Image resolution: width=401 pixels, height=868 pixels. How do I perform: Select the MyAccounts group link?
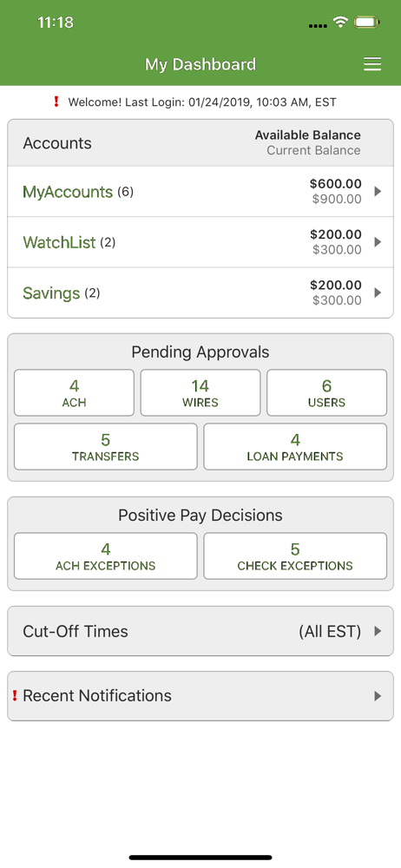pyautogui.click(x=68, y=192)
